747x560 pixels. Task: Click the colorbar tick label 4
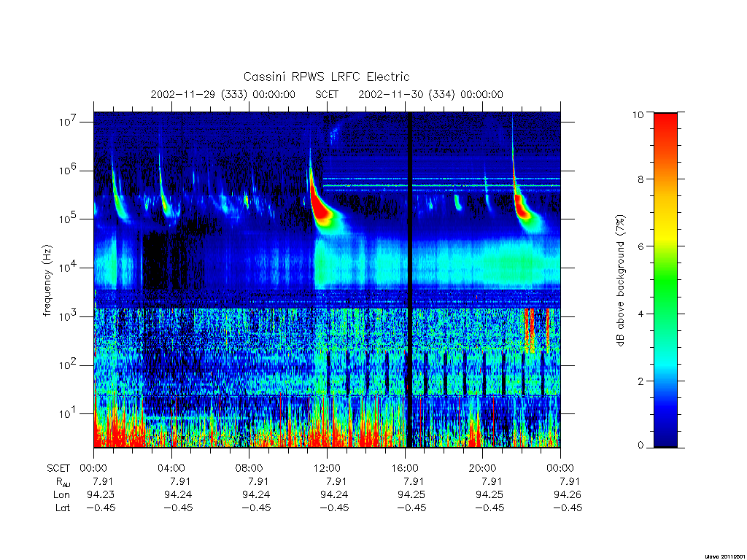pos(640,314)
